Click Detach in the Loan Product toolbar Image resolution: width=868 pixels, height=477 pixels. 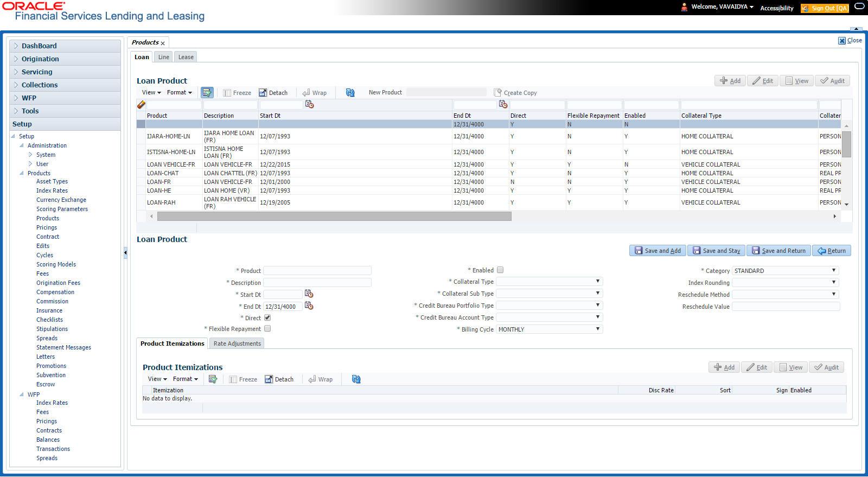(273, 92)
